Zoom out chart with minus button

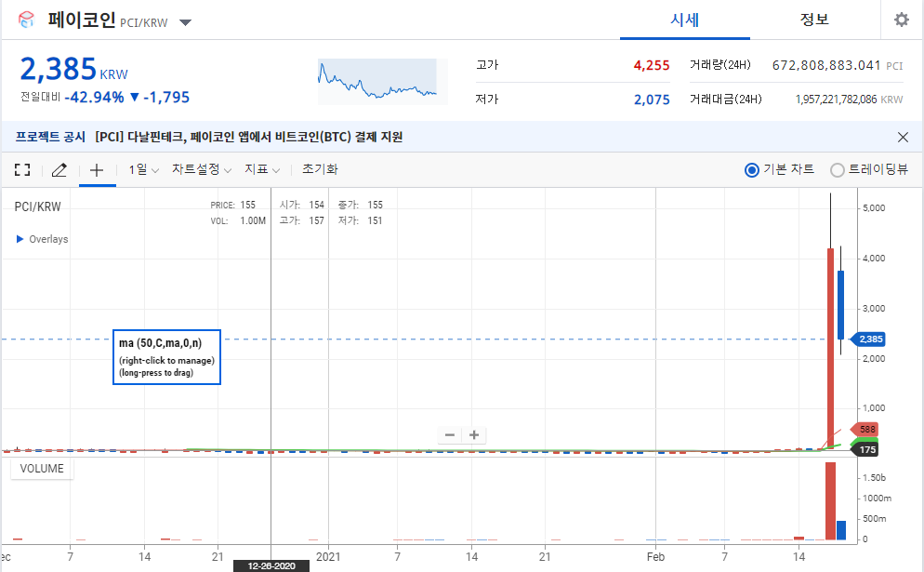(x=450, y=435)
